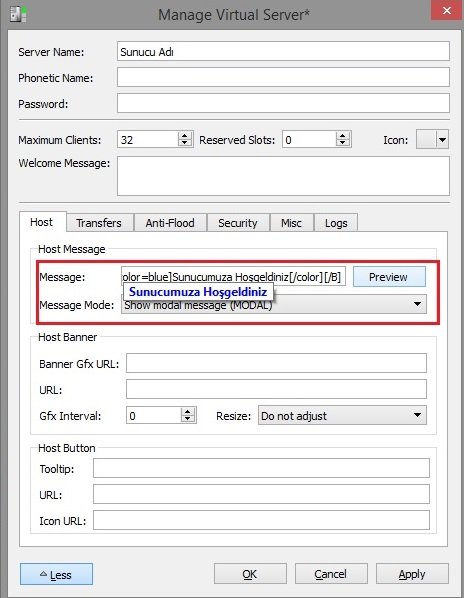Screen dimensions: 464x598
Task: Expand the Message Mode dropdown
Action: (x=274, y=305)
